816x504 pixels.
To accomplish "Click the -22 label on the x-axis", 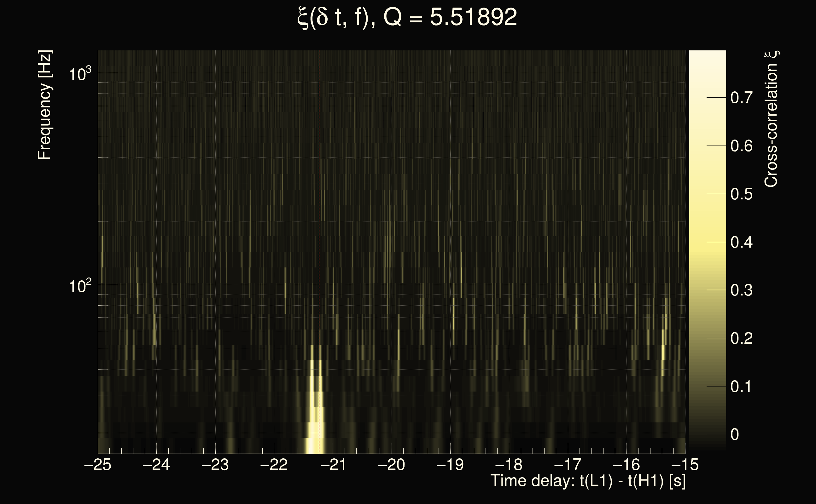I will pyautogui.click(x=274, y=465).
